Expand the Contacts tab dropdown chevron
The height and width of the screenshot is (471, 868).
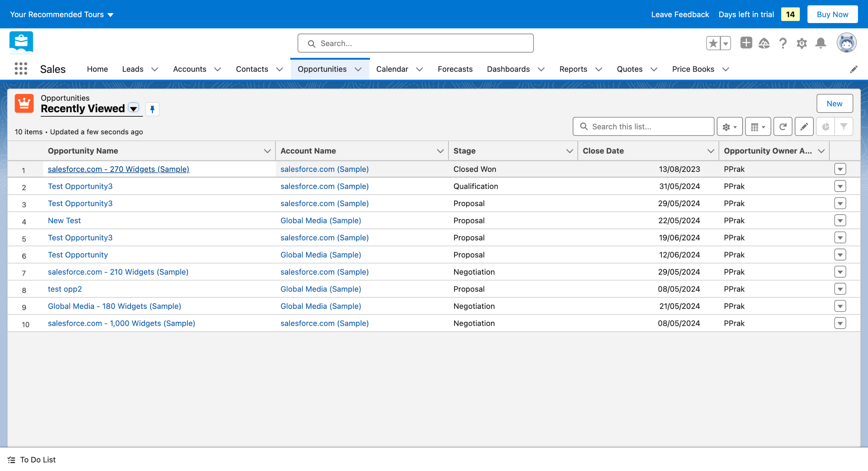click(279, 69)
